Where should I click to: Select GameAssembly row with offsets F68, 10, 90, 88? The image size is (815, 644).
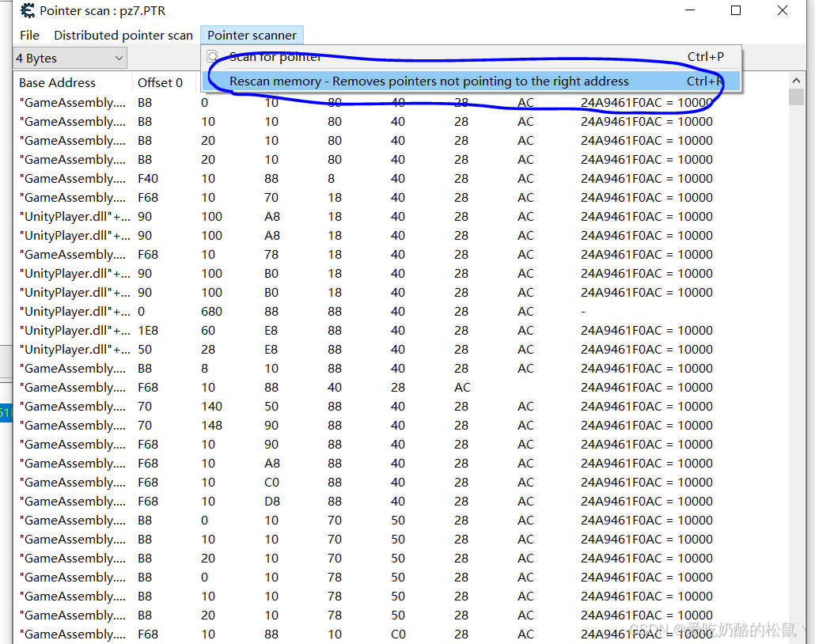coord(400,445)
